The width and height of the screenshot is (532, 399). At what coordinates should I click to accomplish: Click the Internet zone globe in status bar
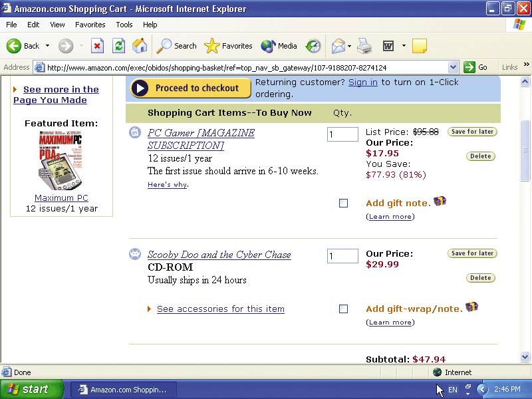tap(437, 372)
